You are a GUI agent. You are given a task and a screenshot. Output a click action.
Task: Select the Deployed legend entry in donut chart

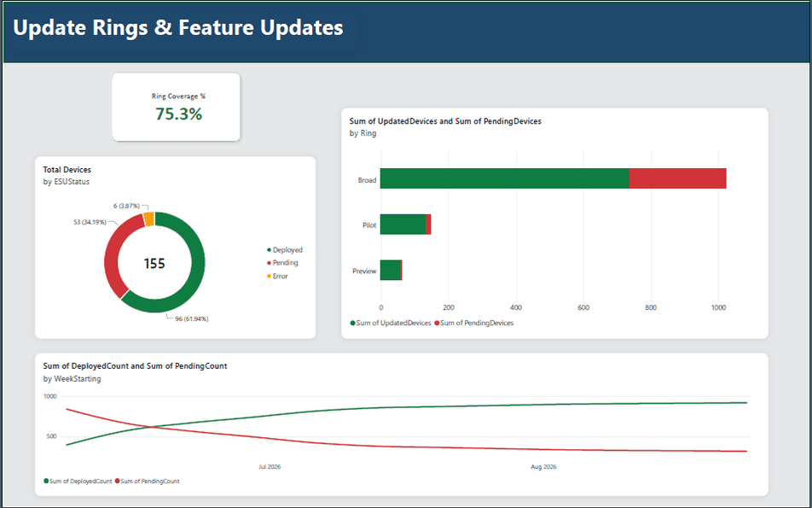[285, 250]
